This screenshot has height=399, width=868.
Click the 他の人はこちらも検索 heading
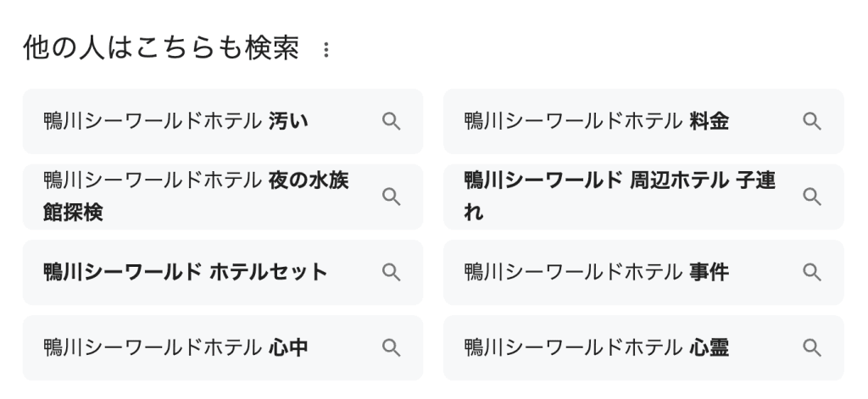click(161, 48)
